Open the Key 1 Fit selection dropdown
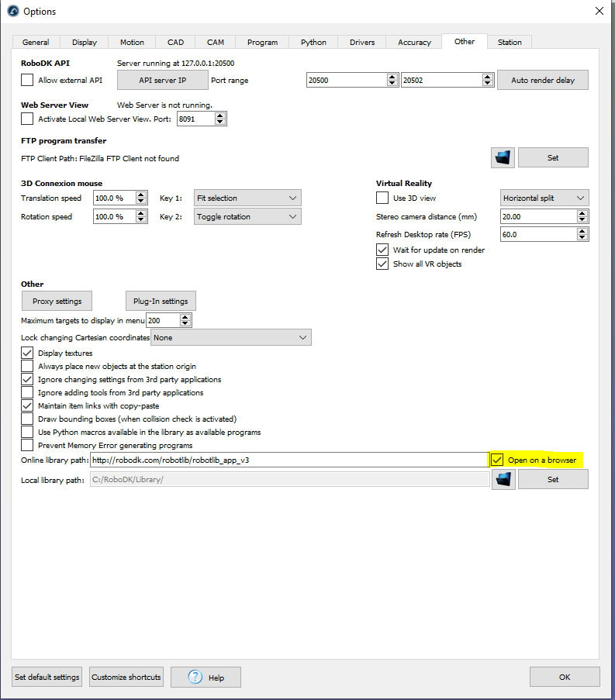Screen dimensions: 615x700 point(247,198)
